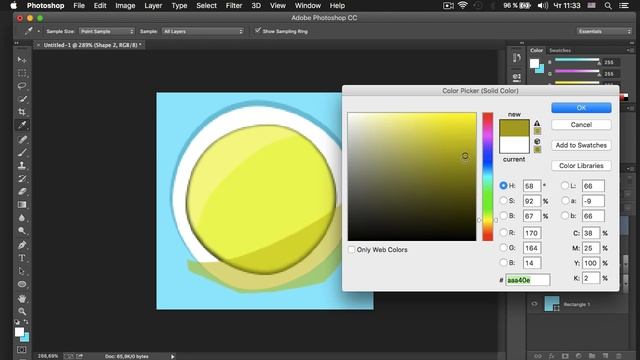Click the Rectangle 1 layer thumbnail
Viewport: 640px width, 360px height.
(x=552, y=304)
